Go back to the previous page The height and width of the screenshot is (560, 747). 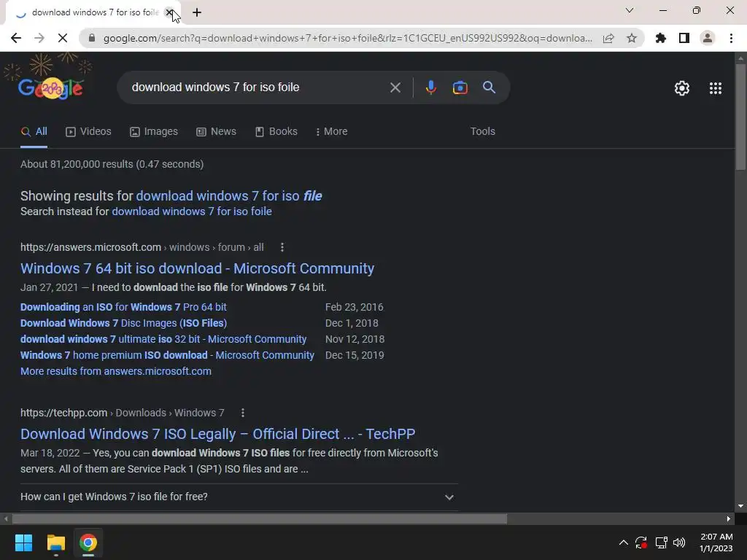point(16,38)
